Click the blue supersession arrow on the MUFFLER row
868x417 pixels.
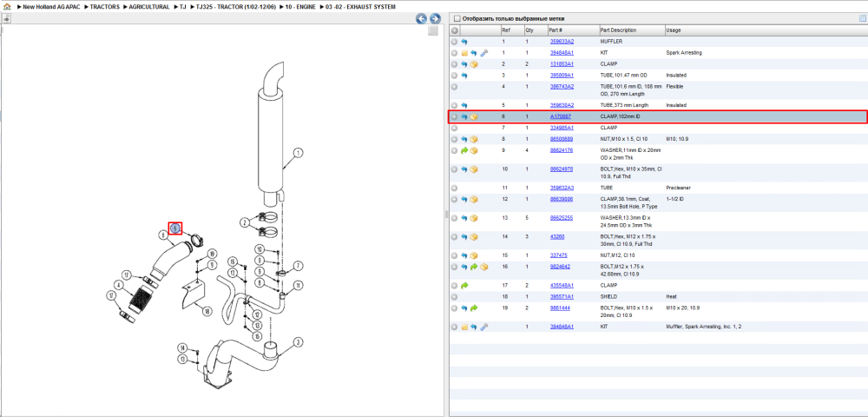464,42
